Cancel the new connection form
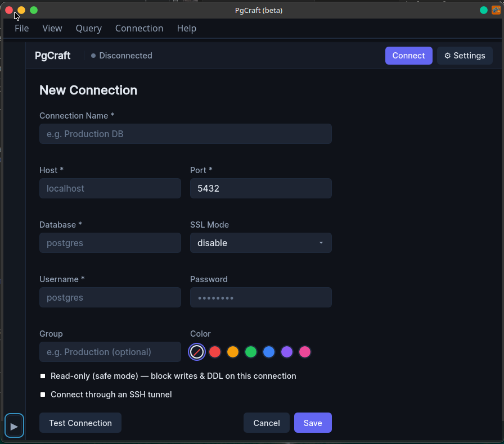 click(267, 423)
